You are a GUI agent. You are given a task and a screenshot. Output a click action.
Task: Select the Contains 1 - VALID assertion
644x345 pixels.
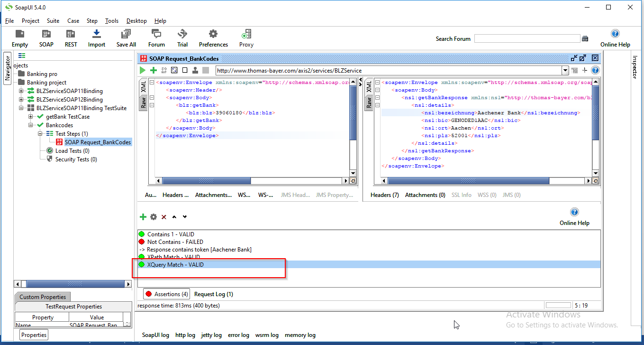(x=171, y=234)
